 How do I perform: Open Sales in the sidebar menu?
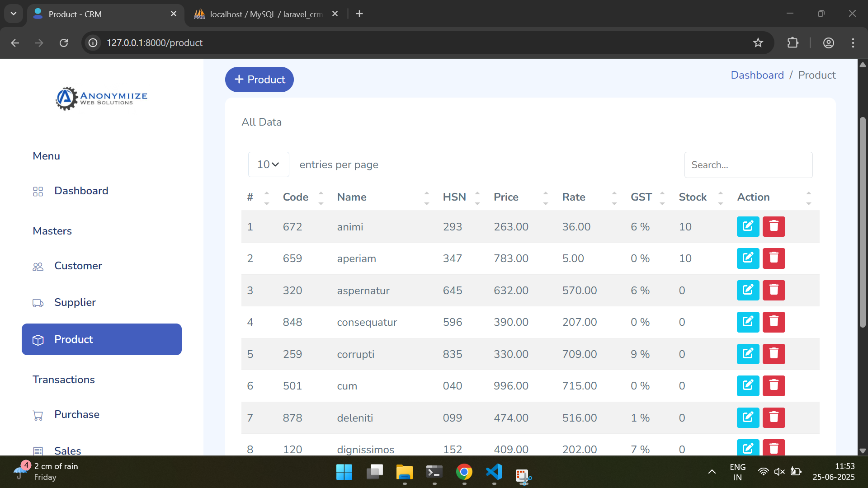(68, 450)
